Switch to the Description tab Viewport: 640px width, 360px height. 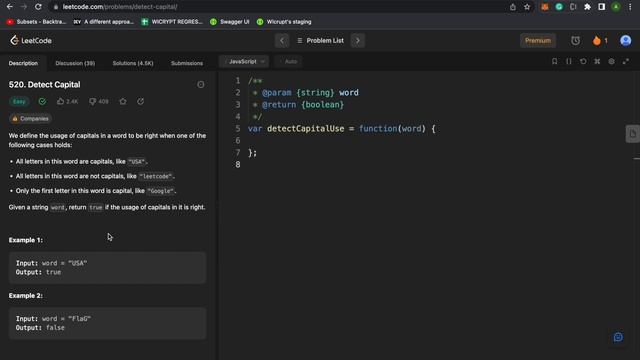click(23, 63)
